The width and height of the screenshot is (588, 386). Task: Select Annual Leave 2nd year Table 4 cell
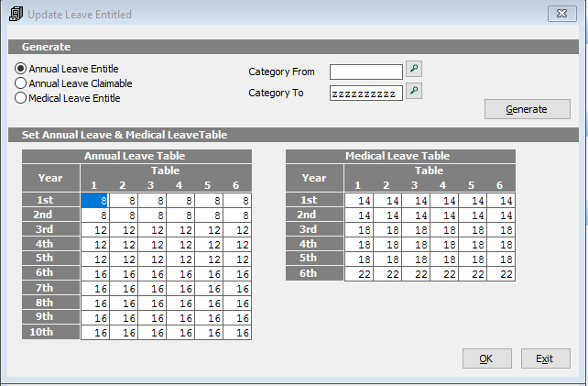coord(180,215)
